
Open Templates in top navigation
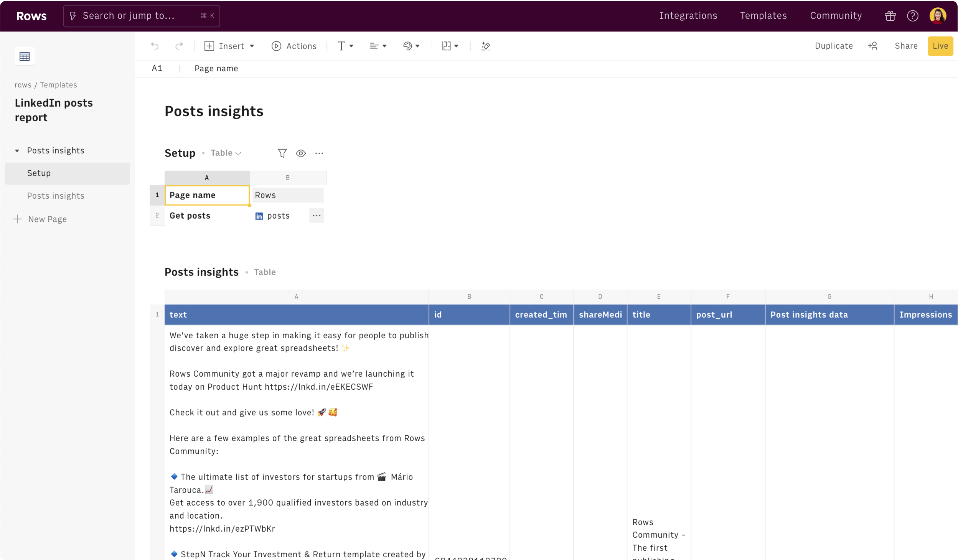click(x=763, y=16)
